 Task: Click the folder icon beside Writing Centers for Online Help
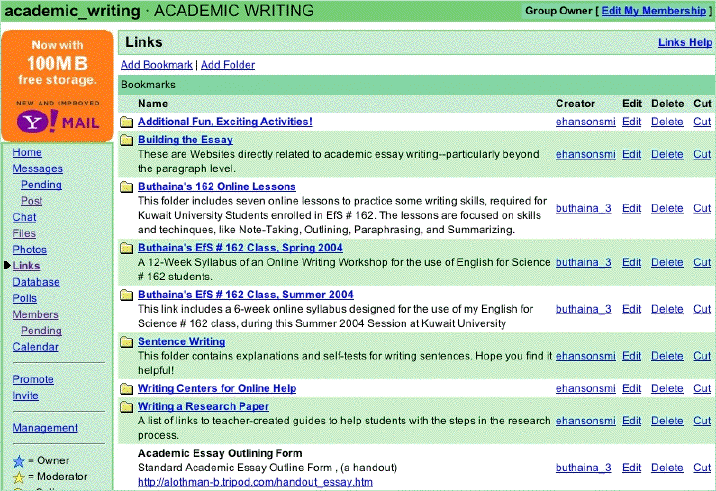pos(126,389)
